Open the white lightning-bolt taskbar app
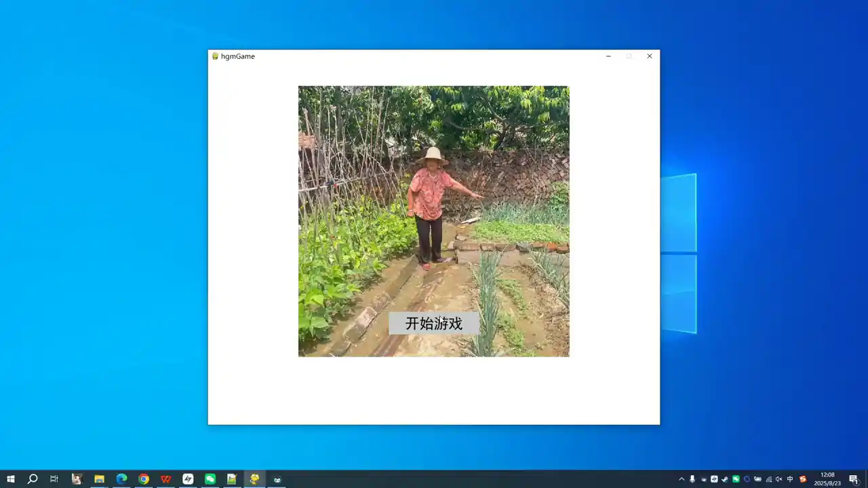 (x=188, y=479)
